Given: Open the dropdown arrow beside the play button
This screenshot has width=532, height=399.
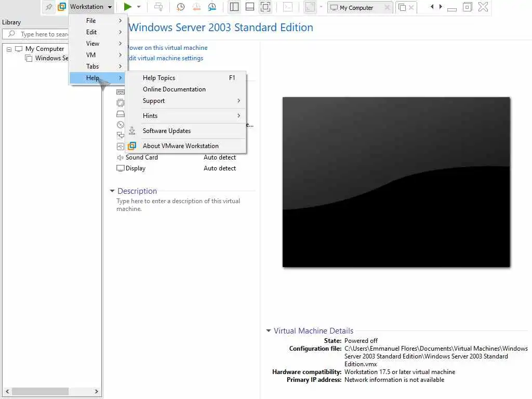Looking at the screenshot, I should [139, 7].
